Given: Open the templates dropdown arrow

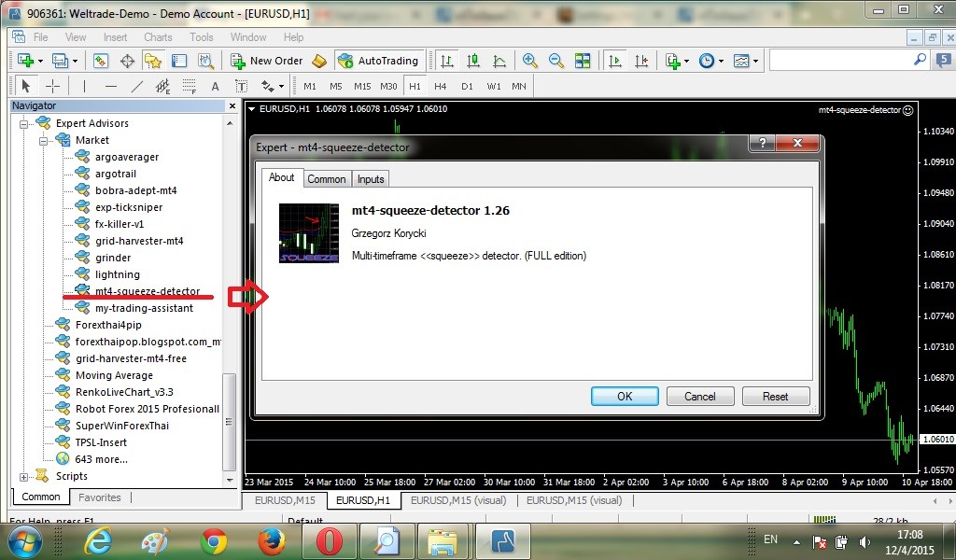Looking at the screenshot, I should pos(755,61).
